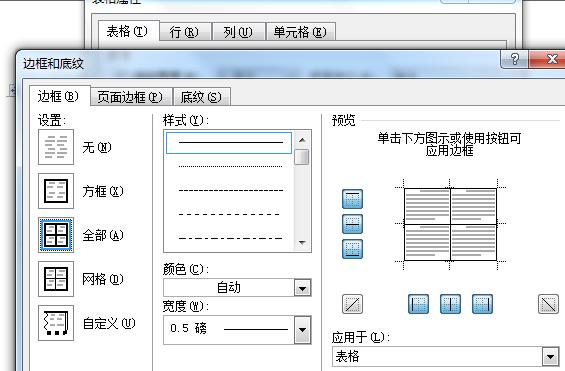Select the long-dash line style in list
The height and width of the screenshot is (371, 565).
click(x=229, y=214)
